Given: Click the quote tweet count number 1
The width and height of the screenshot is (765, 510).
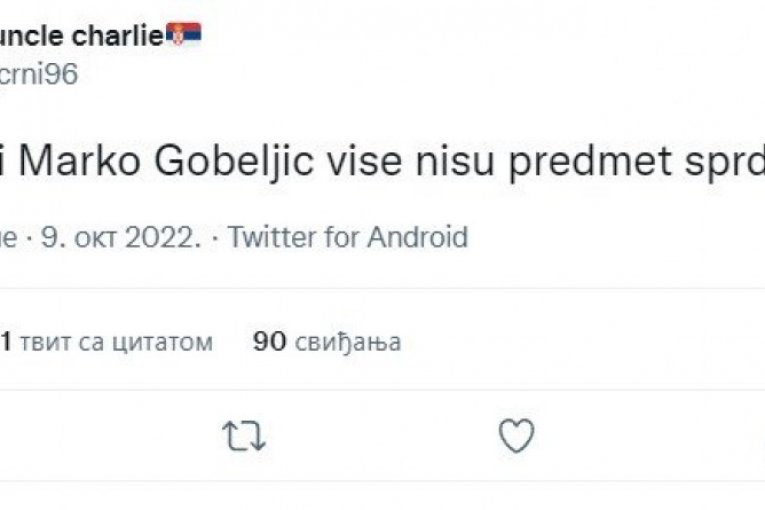Looking at the screenshot, I should point(6,342).
